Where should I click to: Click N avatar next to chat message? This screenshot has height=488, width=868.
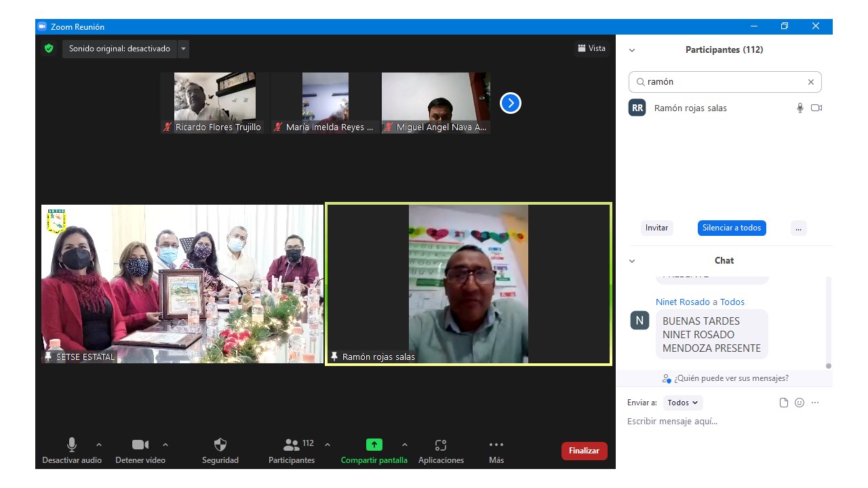(x=639, y=320)
